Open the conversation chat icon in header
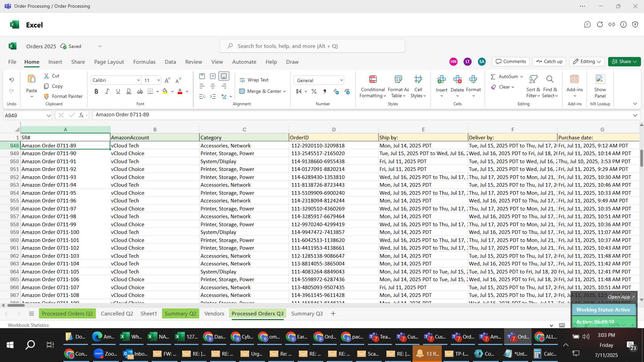Image resolution: width=644 pixels, height=362 pixels. (587, 24)
